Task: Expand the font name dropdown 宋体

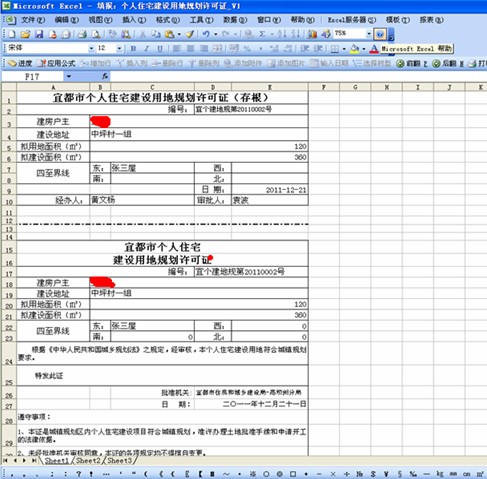Action: pyautogui.click(x=91, y=49)
